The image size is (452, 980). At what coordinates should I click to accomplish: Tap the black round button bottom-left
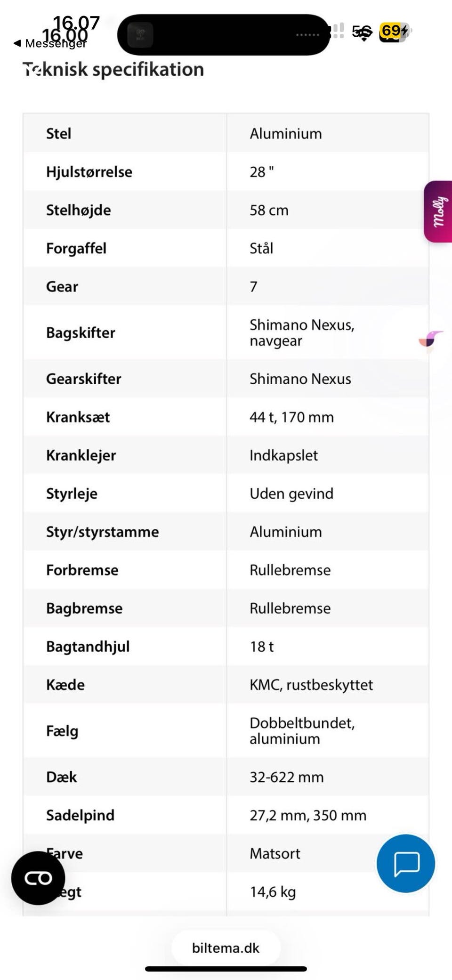point(38,878)
